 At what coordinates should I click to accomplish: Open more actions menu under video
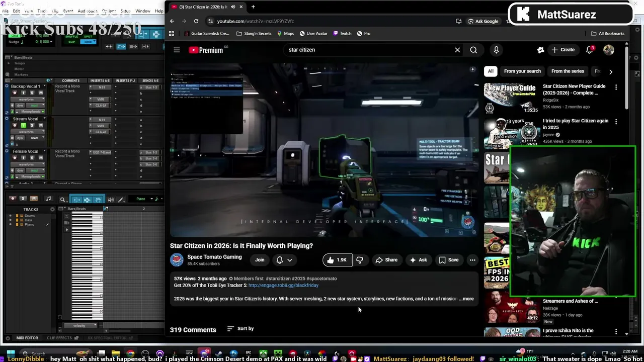pyautogui.click(x=472, y=260)
